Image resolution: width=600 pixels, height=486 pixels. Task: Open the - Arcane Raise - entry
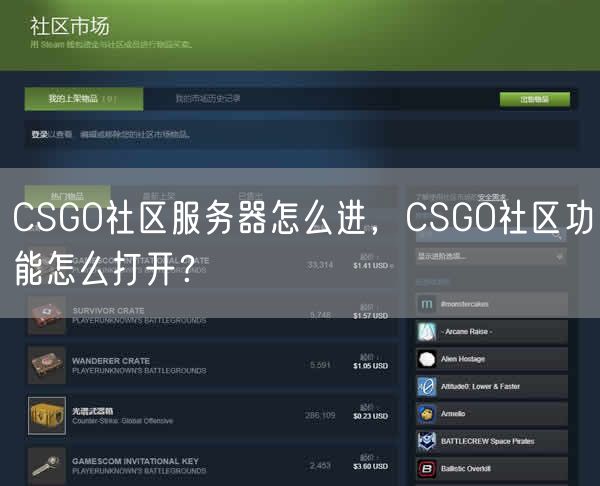(492, 332)
